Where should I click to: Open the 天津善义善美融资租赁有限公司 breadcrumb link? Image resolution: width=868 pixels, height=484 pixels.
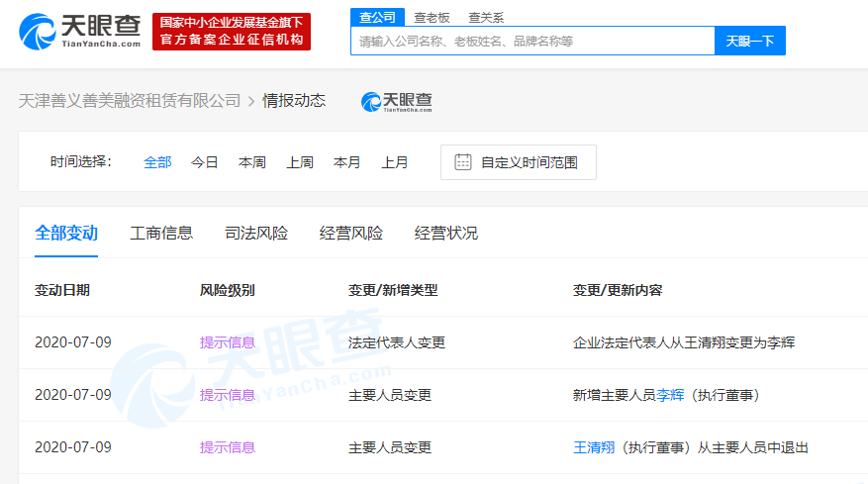point(130,101)
